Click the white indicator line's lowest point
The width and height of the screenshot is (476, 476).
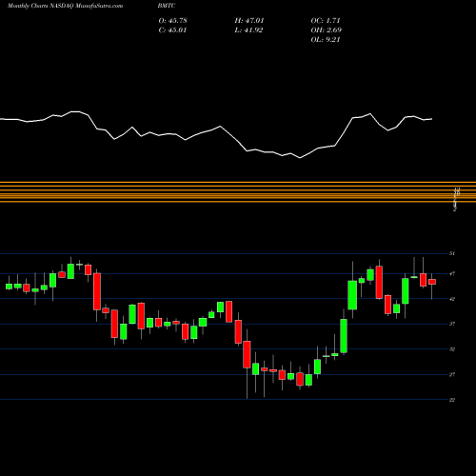(300, 158)
